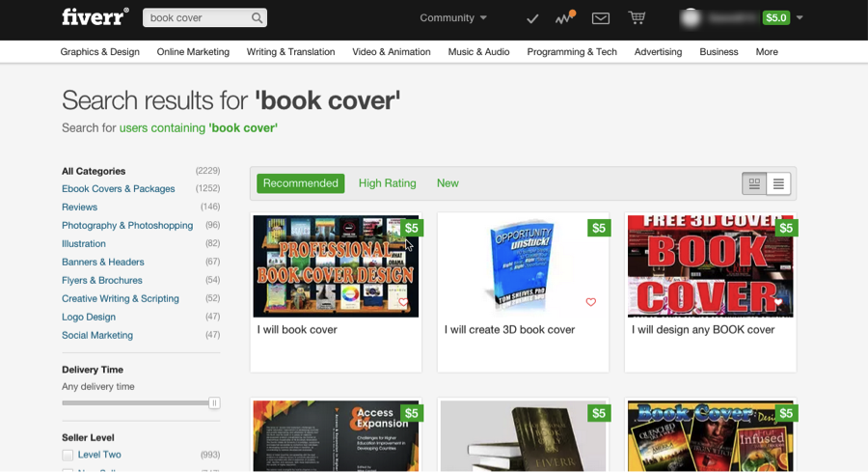Search users containing 'book cover' link
Screen dimensions: 868x472
[198, 128]
